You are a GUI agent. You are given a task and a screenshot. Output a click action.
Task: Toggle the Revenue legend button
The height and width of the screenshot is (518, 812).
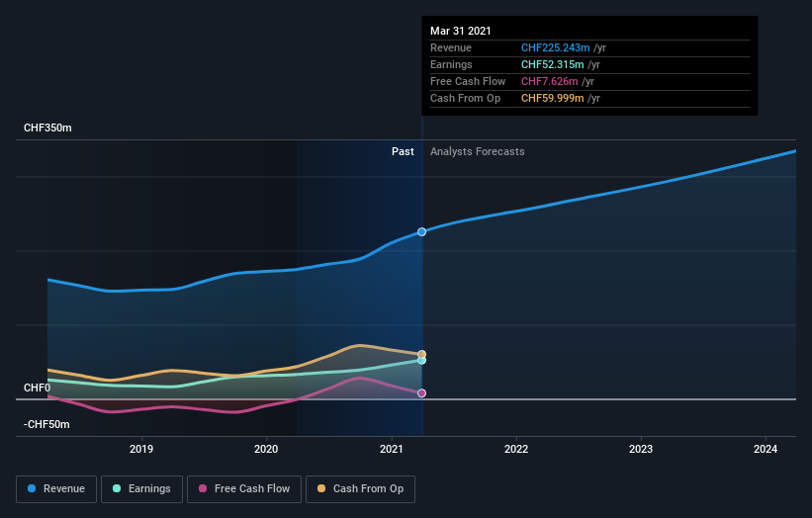pos(56,489)
